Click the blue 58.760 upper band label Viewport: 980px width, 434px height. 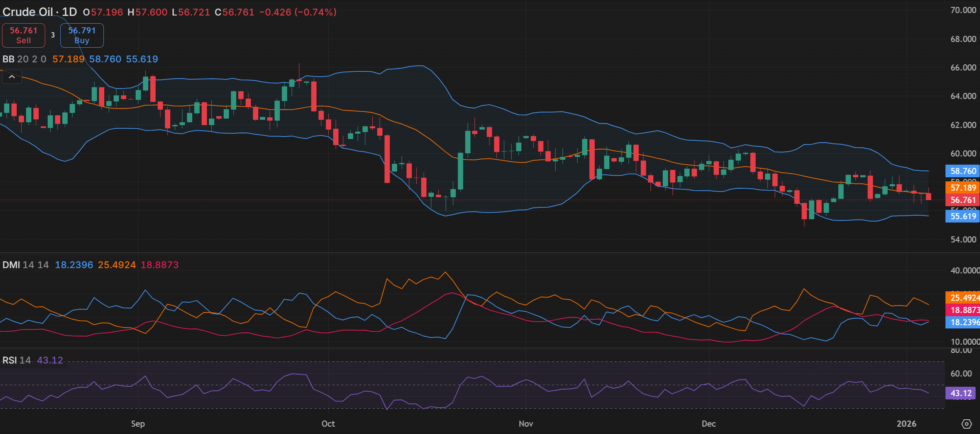pos(963,171)
